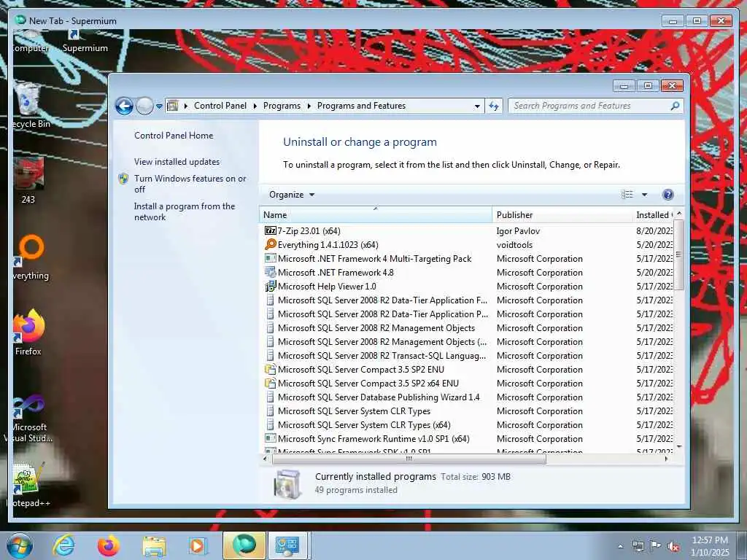Sort by the Installed On column header
The width and height of the screenshot is (747, 560).
[654, 215]
